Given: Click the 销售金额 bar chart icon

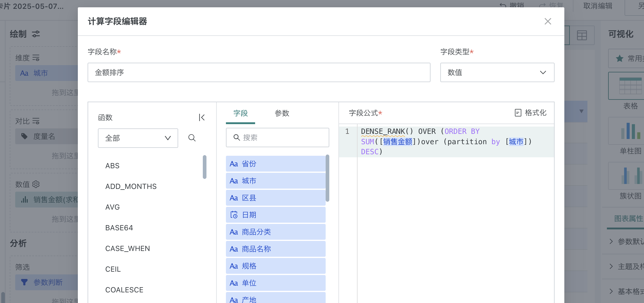Looking at the screenshot, I should (x=24, y=200).
